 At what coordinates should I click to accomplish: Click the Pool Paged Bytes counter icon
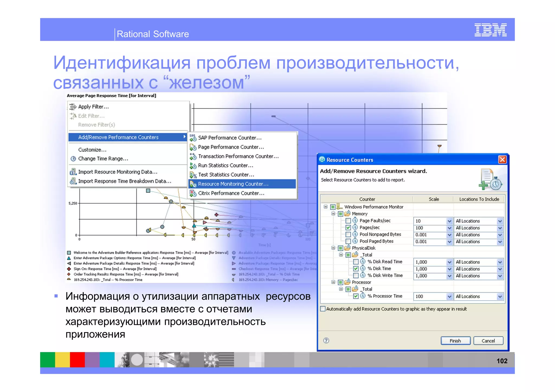(x=355, y=241)
